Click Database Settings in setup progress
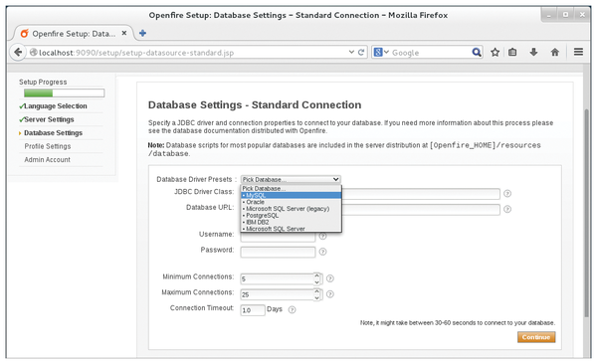This screenshot has width=597, height=364. click(x=54, y=133)
